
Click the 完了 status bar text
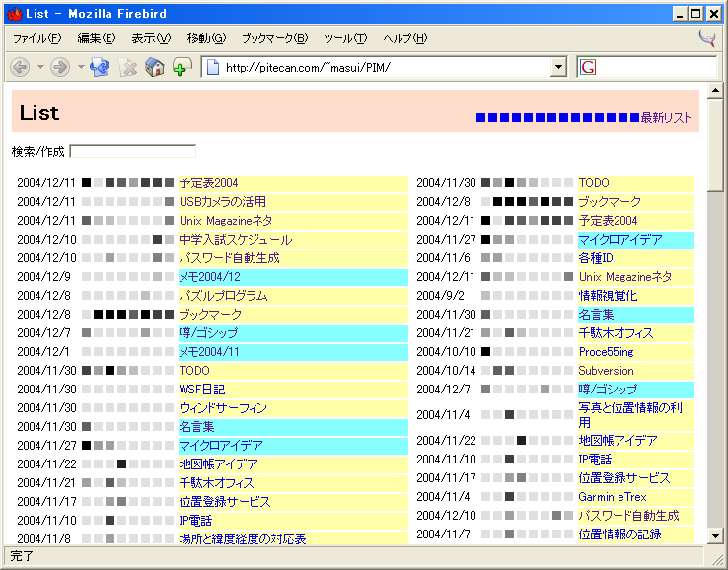[22, 556]
